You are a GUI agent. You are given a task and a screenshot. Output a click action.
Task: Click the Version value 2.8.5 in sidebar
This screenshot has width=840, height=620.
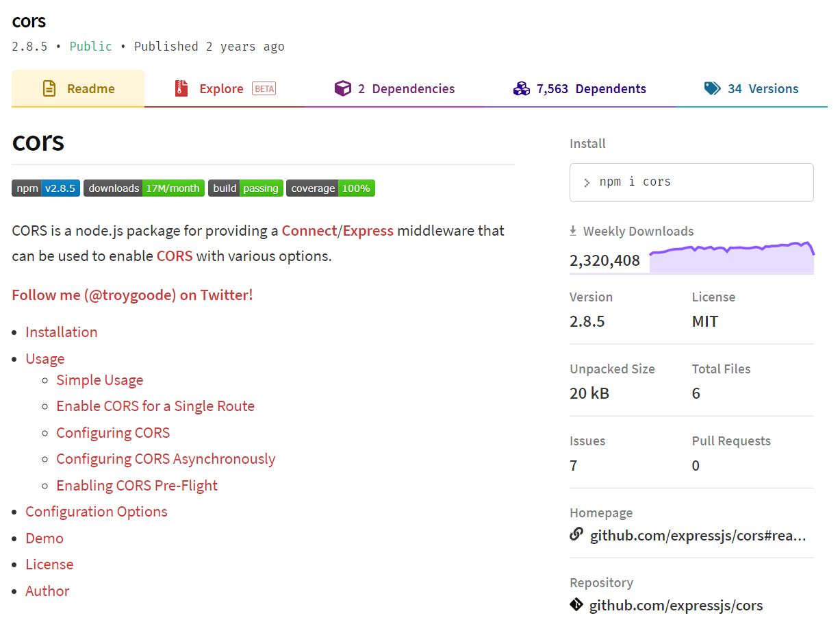click(x=587, y=321)
